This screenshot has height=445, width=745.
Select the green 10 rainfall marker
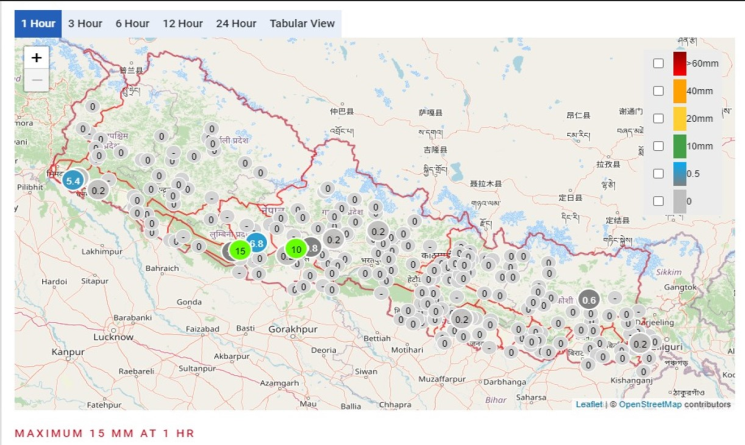[296, 249]
